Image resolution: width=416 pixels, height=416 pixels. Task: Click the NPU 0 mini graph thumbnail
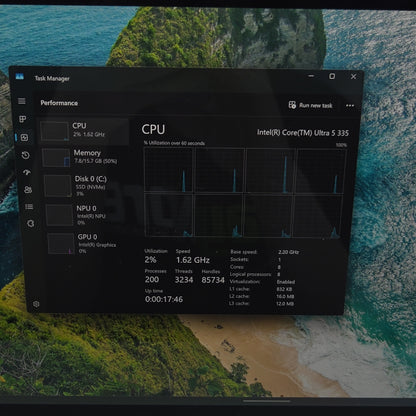click(x=59, y=215)
